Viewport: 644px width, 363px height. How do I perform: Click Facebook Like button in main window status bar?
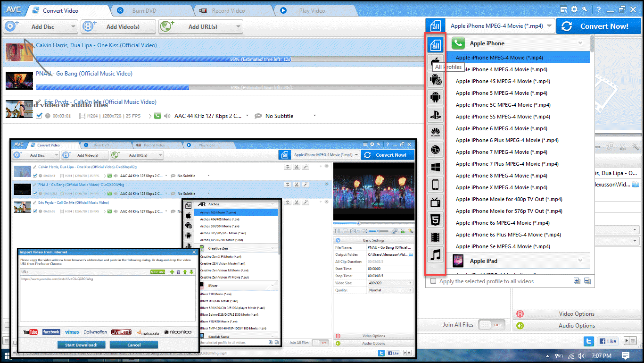608,341
